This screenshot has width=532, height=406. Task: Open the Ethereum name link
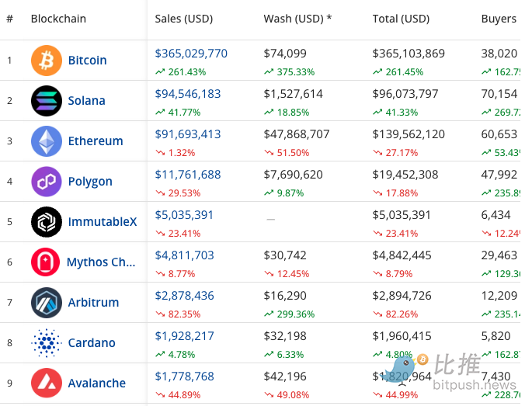click(x=96, y=141)
